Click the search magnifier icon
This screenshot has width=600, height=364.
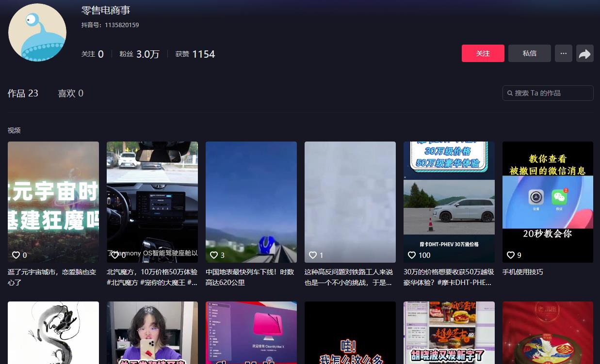510,93
